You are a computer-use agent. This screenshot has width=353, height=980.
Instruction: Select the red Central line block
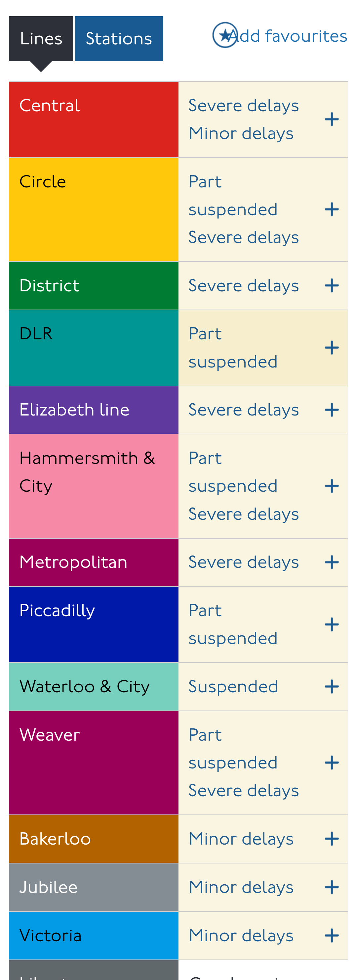click(x=94, y=120)
